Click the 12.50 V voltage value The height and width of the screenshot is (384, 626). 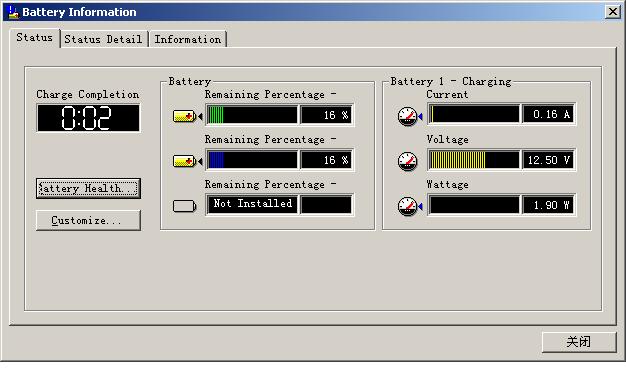(x=549, y=160)
